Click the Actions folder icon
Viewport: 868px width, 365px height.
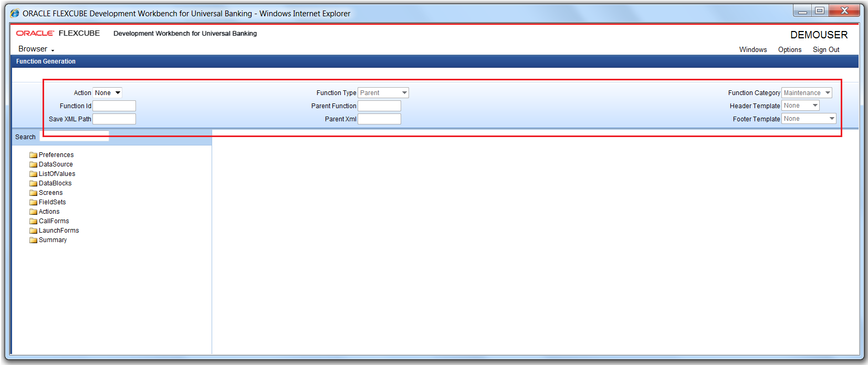coord(34,212)
